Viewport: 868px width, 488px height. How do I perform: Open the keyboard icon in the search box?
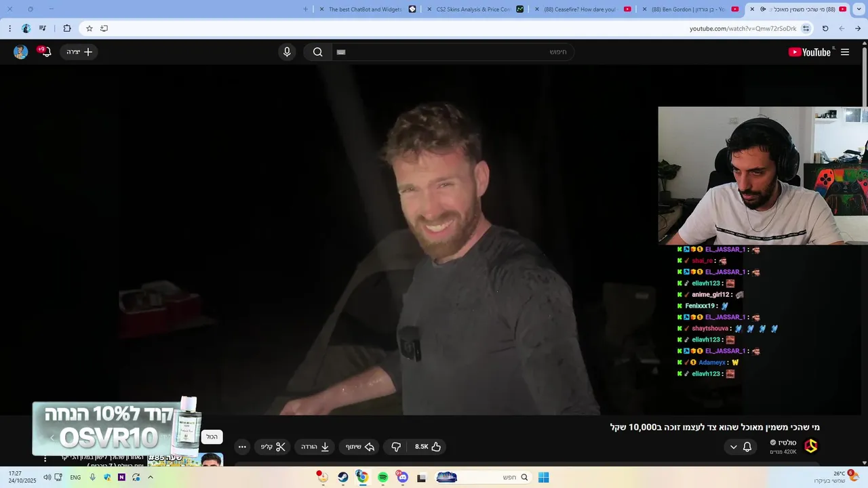coord(341,52)
